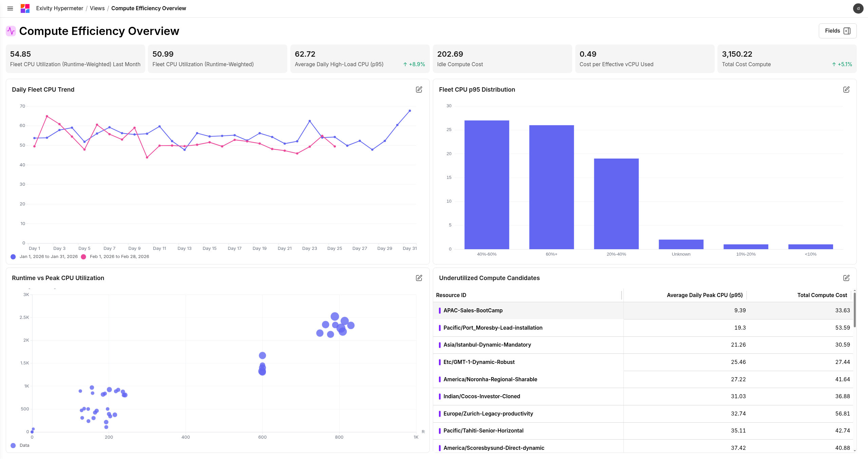The width and height of the screenshot is (868, 459).
Task: Sort by Average Daily Peak CPU column
Action: [x=705, y=295]
